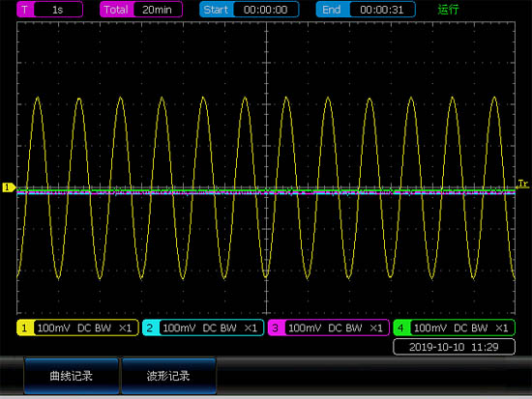
Task: Click the yellow channel 1 ground marker
Action: [9, 187]
